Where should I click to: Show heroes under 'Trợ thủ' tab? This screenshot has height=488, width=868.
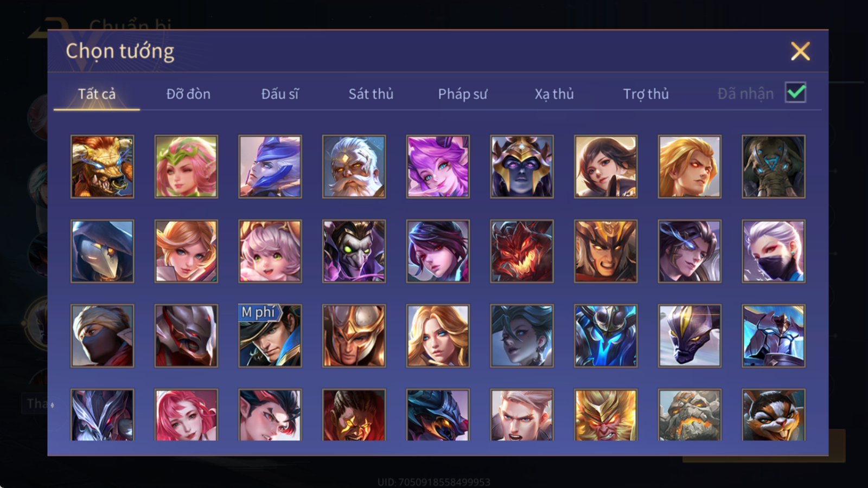pyautogui.click(x=646, y=94)
